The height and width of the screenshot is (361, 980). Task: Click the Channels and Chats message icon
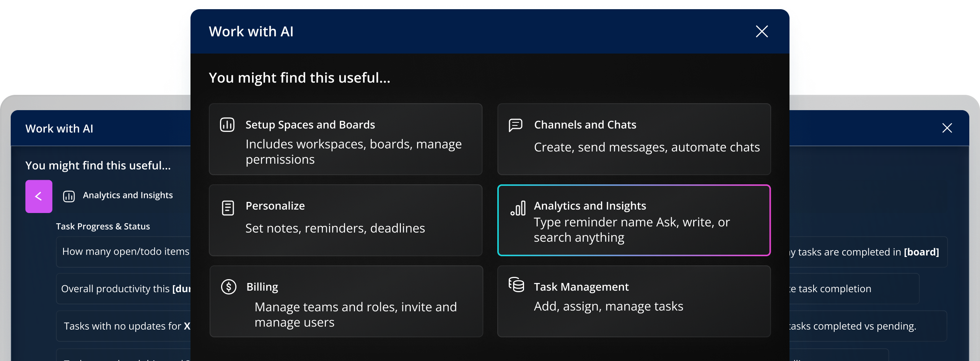(x=515, y=125)
